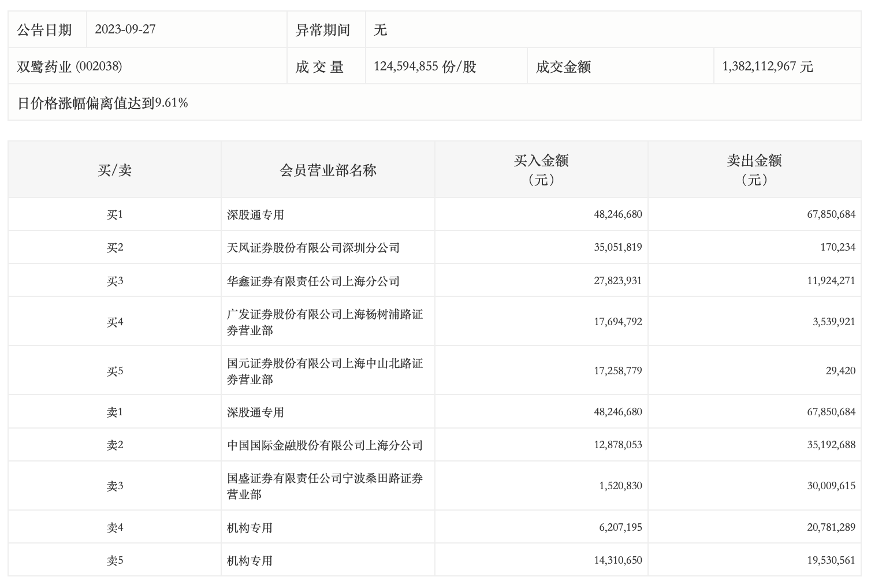871x588 pixels.
Task: Click 机构专用 in the 卖5 row
Action: 250,561
